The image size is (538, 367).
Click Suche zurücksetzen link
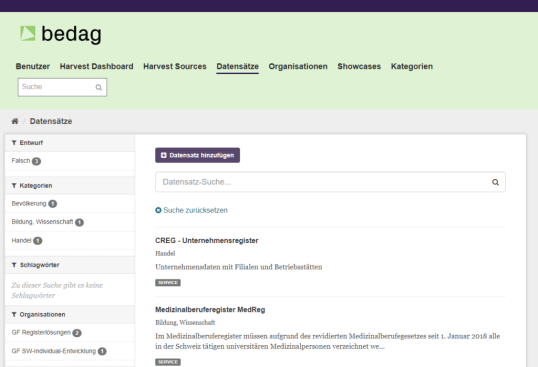(x=195, y=210)
